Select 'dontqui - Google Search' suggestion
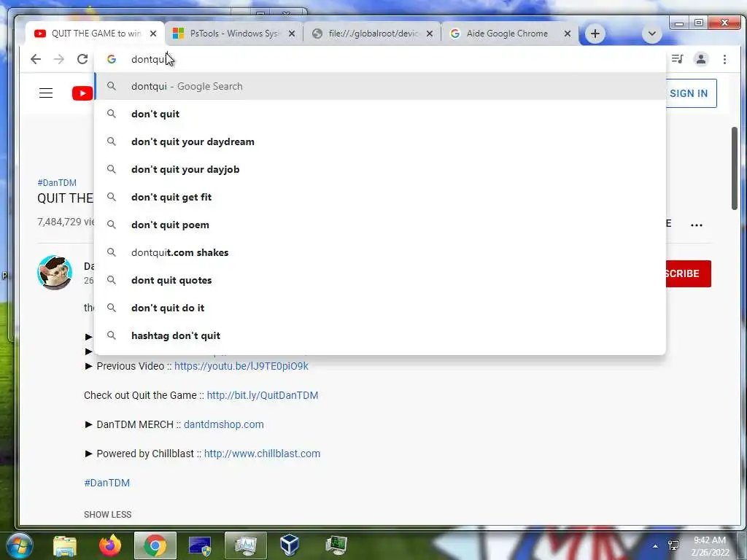Viewport: 747px width, 560px height. coord(380,86)
